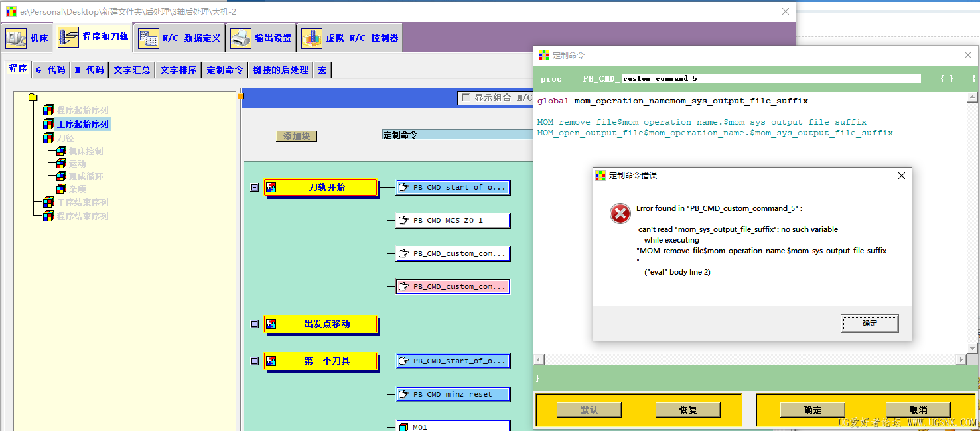Click the 默认 button
980x431 pixels.
point(589,410)
